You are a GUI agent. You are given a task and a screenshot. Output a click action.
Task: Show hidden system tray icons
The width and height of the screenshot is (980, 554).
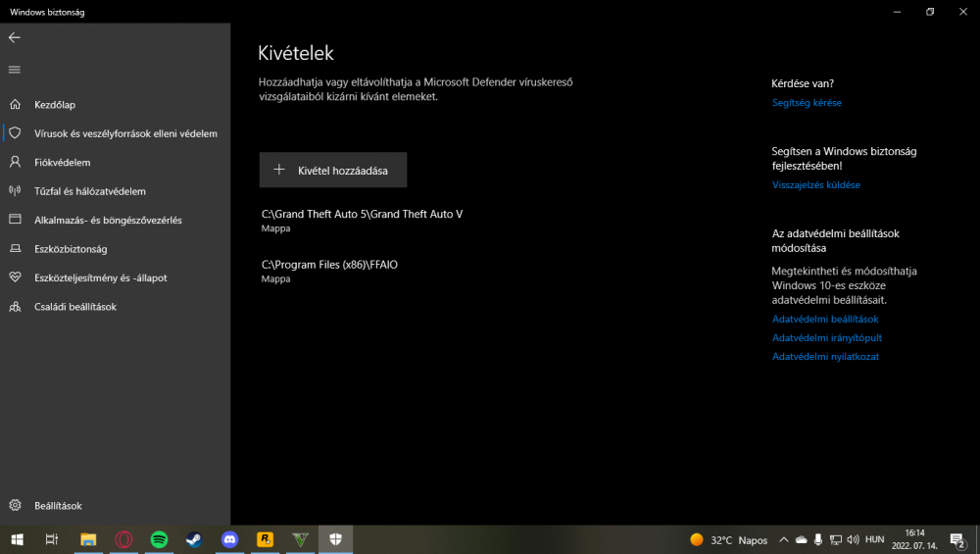pyautogui.click(x=783, y=539)
